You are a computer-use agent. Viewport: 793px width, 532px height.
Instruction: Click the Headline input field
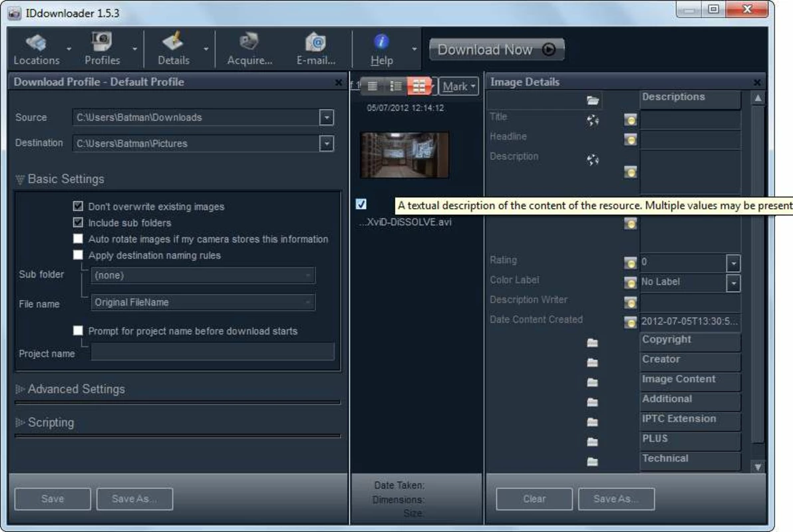coord(690,140)
